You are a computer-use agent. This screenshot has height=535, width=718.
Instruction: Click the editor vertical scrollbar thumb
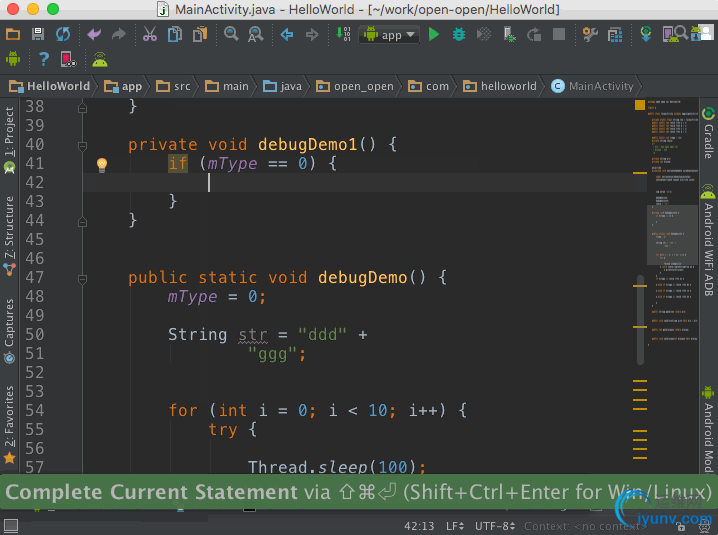[x=641, y=320]
